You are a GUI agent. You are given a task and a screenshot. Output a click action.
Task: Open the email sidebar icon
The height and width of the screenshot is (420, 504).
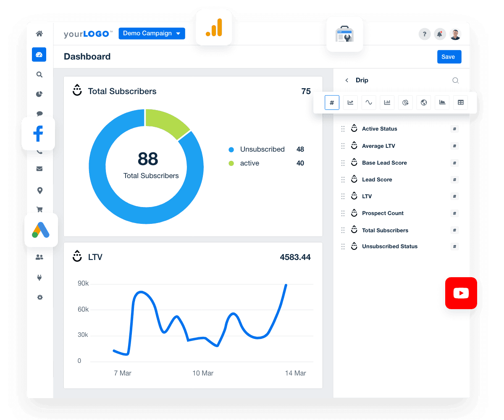[39, 168]
